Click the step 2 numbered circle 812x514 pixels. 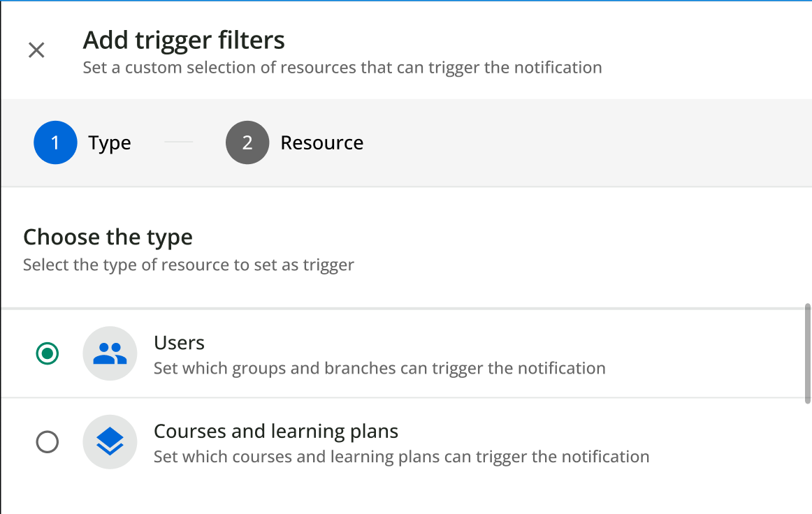coord(247,142)
